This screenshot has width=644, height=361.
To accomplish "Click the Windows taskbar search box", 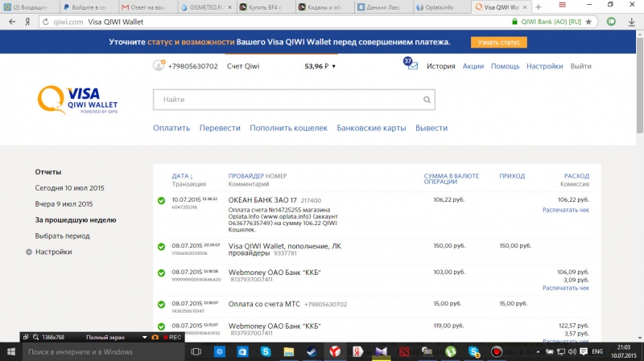I will 103,352.
